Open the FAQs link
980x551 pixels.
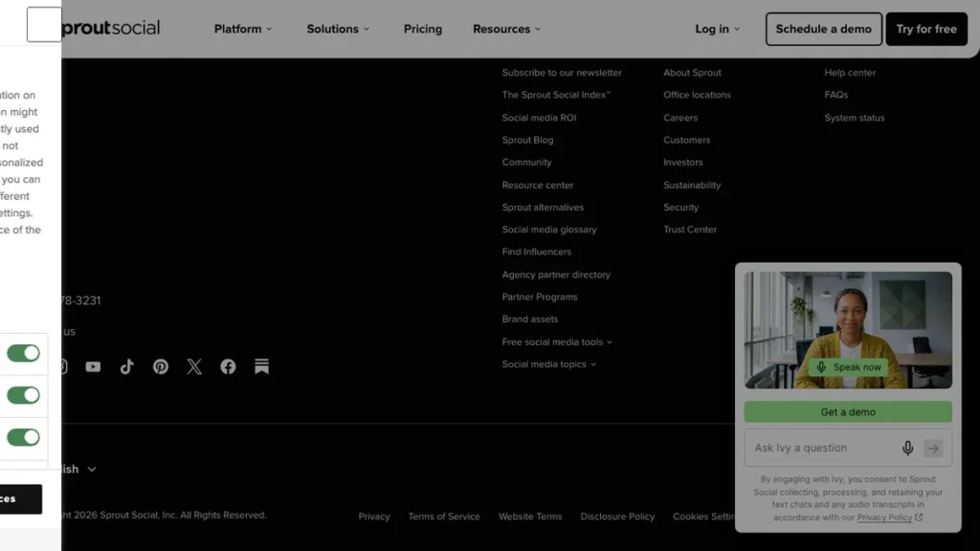coord(835,95)
